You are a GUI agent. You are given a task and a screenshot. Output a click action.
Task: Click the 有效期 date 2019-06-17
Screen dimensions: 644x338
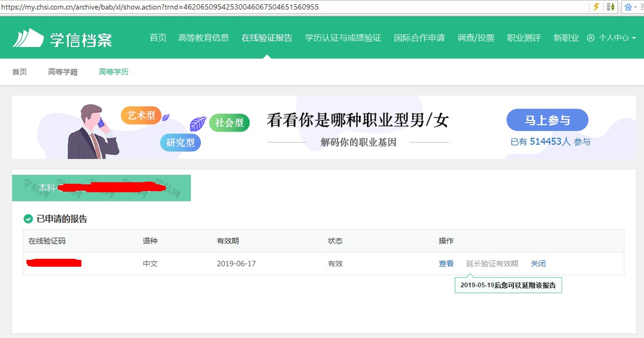[x=236, y=263]
